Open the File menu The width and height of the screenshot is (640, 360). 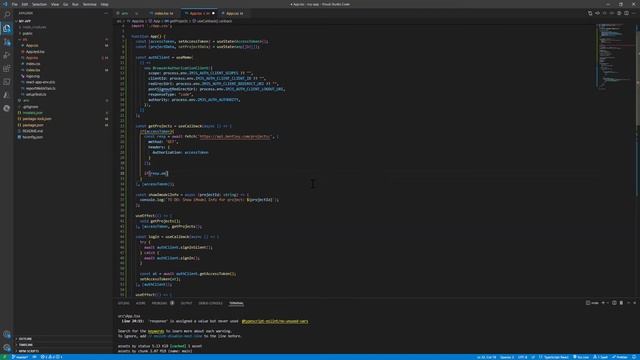pos(15,4)
